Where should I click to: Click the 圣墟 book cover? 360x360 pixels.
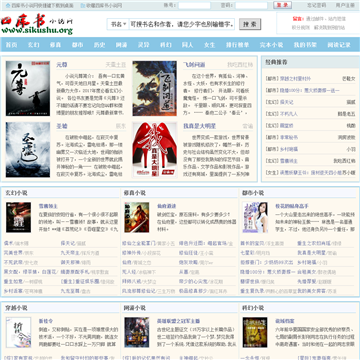tap(28, 150)
